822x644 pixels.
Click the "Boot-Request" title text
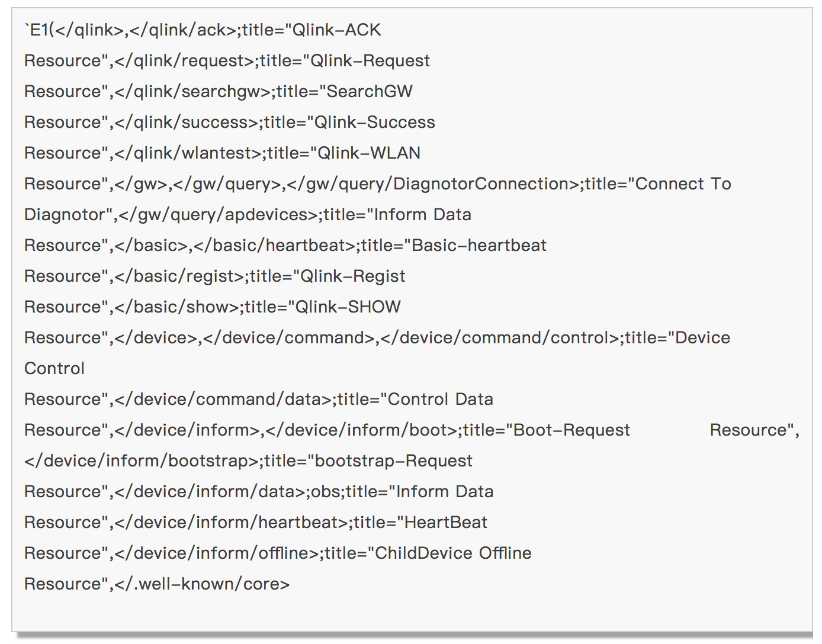point(571,430)
